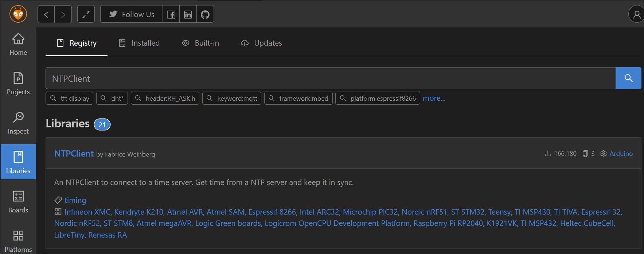Switch to the Installed tab

(139, 43)
